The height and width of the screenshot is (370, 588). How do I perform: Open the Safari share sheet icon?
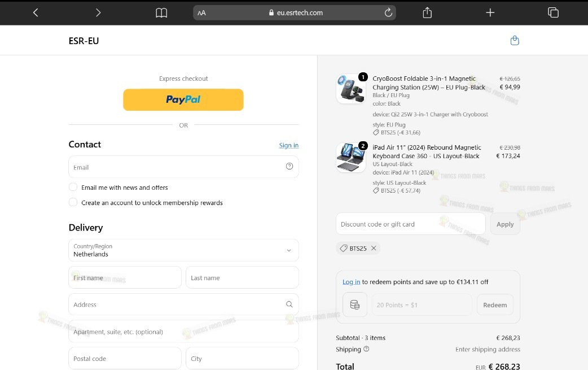[427, 13]
